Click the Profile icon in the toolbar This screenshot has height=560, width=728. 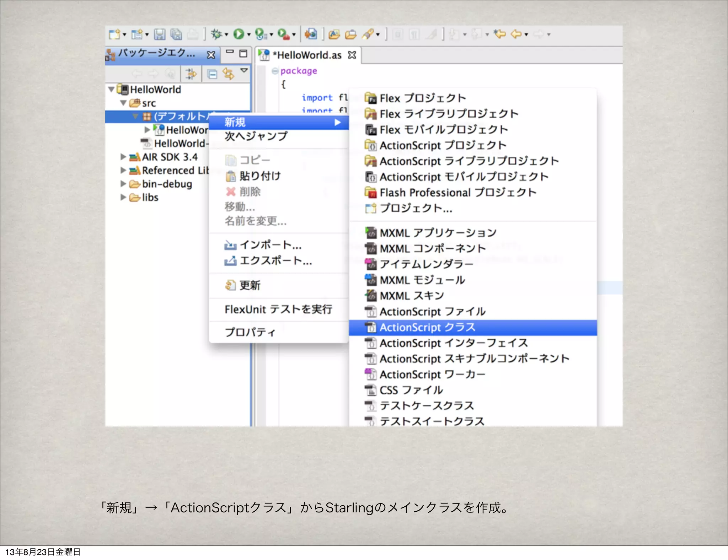coord(261,34)
